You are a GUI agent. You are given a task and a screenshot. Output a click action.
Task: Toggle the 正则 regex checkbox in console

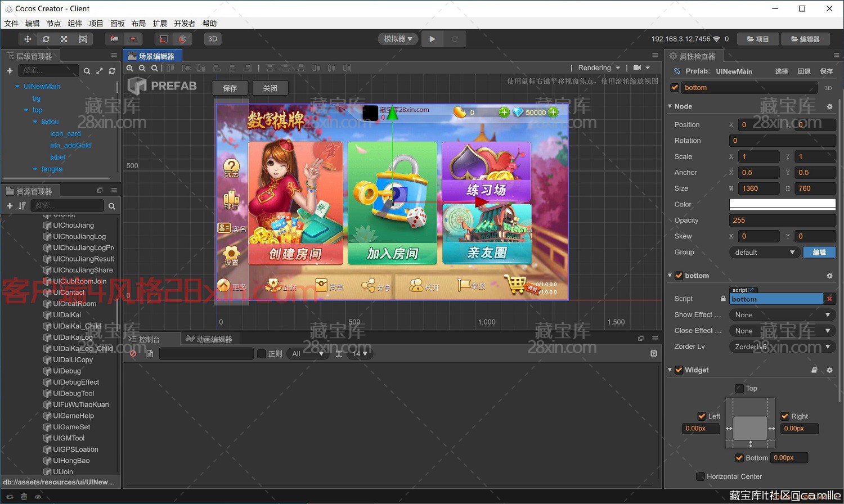point(262,354)
